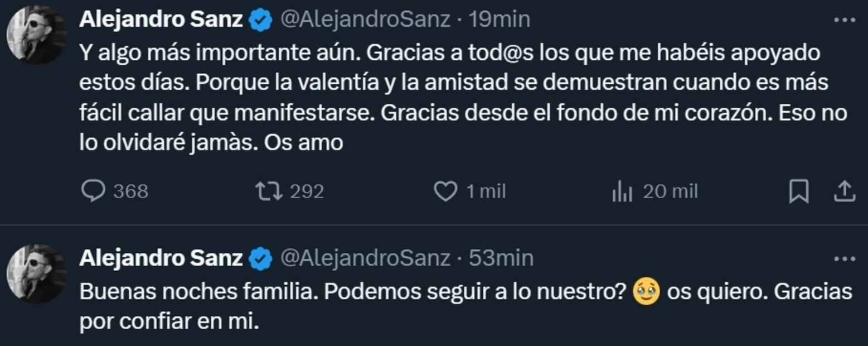Click the @AlejandroSanz handle in first tweet
The image size is (868, 346).
click(364, 20)
